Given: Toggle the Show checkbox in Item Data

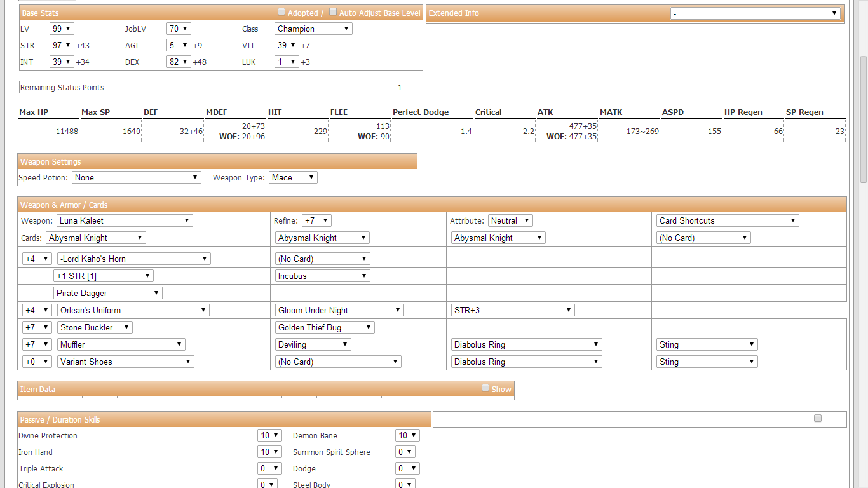Looking at the screenshot, I should (x=485, y=388).
